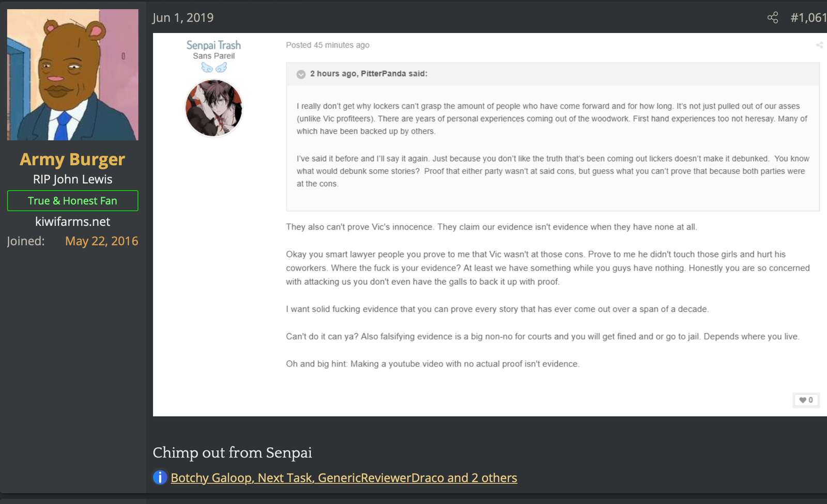Open Army Burger's profile username

[72, 159]
